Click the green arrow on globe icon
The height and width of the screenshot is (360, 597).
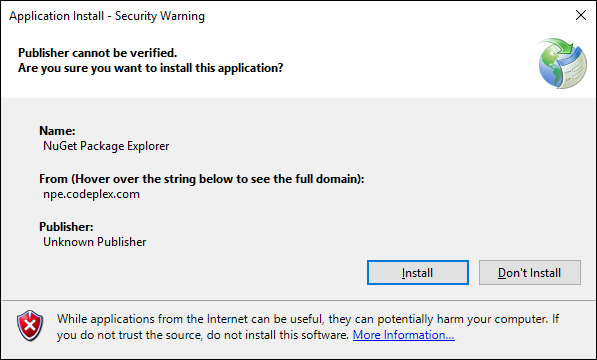click(560, 46)
